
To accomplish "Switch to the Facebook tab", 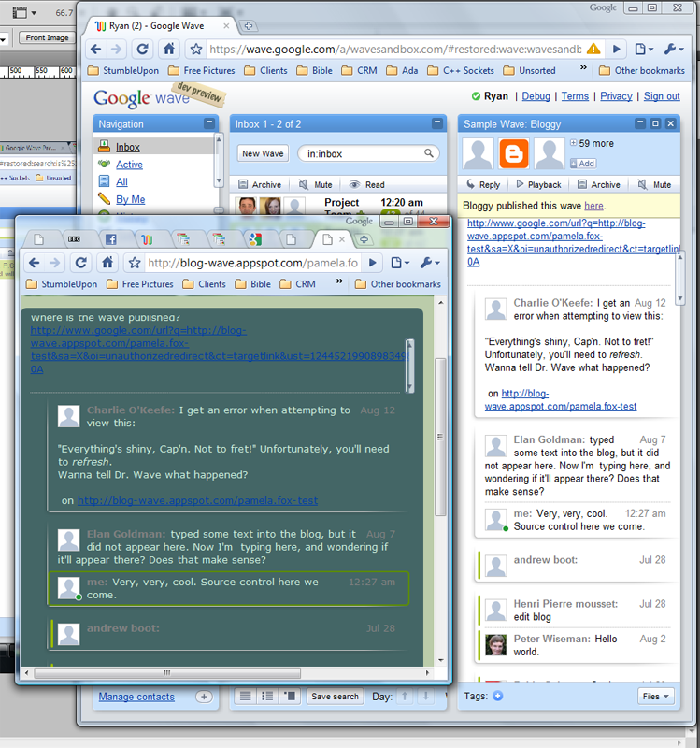I will tap(110, 239).
